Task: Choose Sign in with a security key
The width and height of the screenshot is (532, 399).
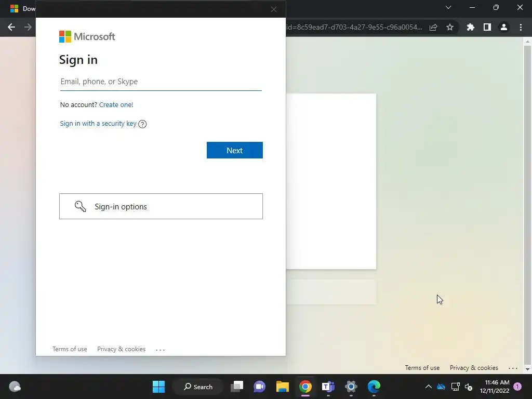Action: pyautogui.click(x=98, y=124)
